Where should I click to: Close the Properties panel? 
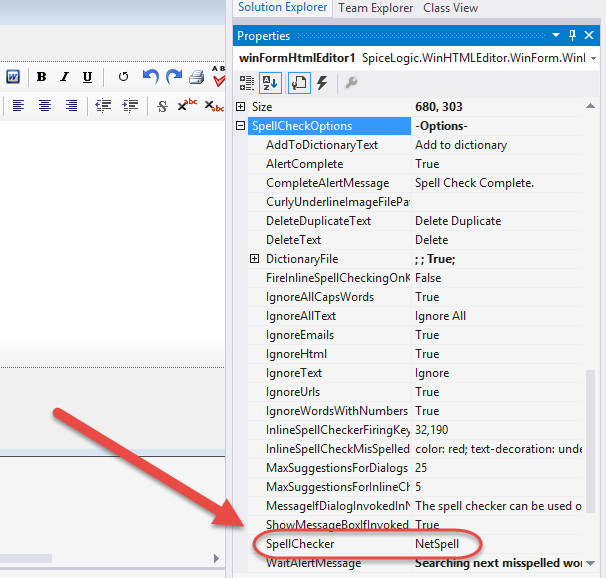[589, 35]
